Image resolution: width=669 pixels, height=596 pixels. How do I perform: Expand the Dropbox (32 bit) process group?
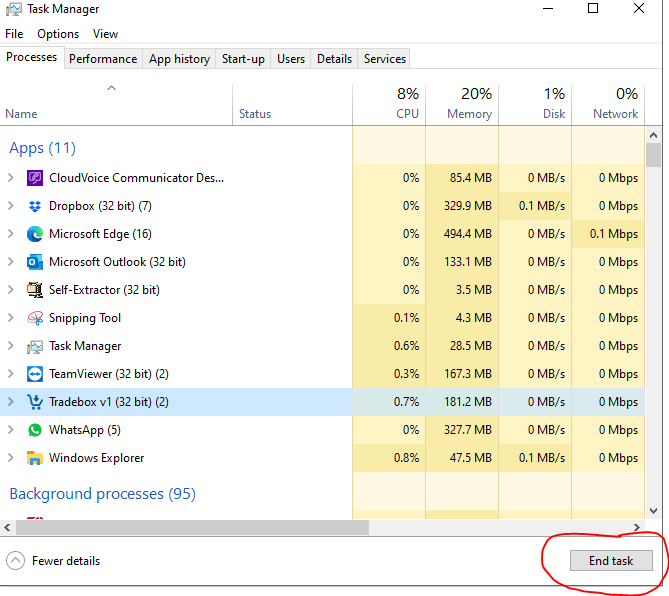(x=11, y=206)
